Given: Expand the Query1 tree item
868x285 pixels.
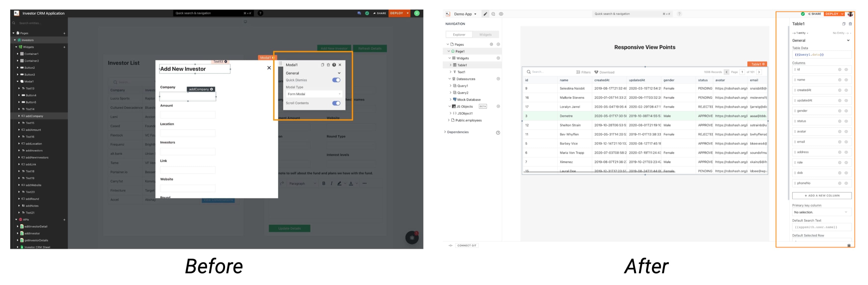Looking at the screenshot, I should tap(450, 86).
